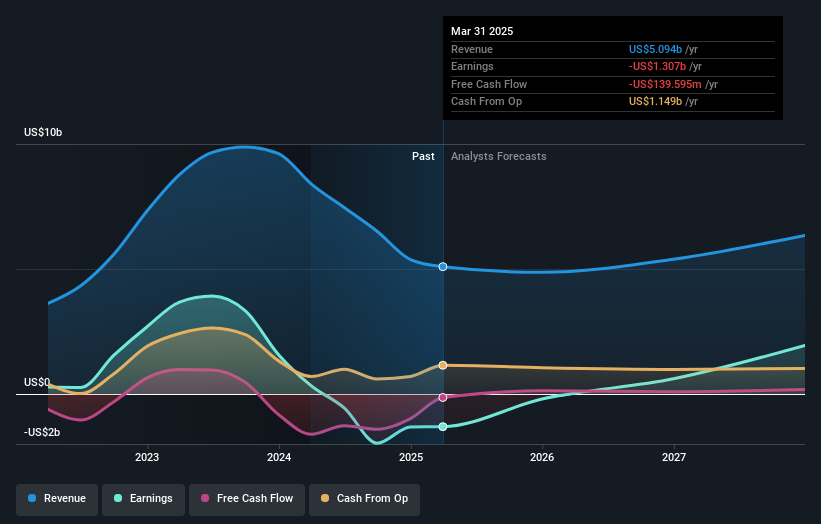821x524 pixels.
Task: Click the Free Cash Flow label in tooltip
Action: 489,84
